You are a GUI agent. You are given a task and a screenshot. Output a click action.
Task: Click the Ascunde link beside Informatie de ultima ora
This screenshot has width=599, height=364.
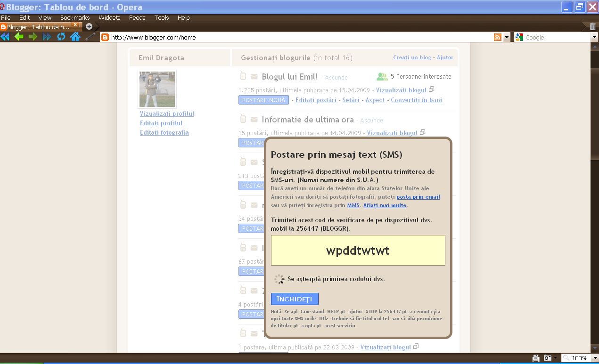tap(372, 121)
